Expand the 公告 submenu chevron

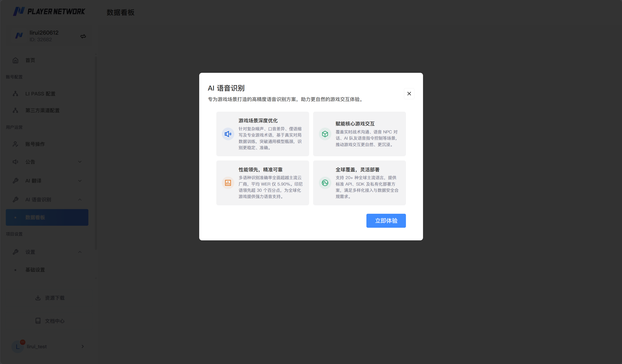click(80, 162)
